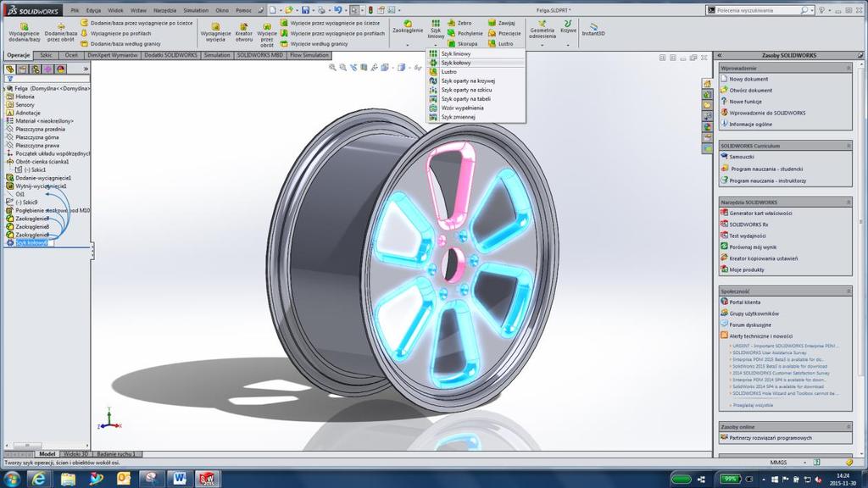Click the Print icon in title toolbar
The width and height of the screenshot is (868, 488).
(321, 10)
